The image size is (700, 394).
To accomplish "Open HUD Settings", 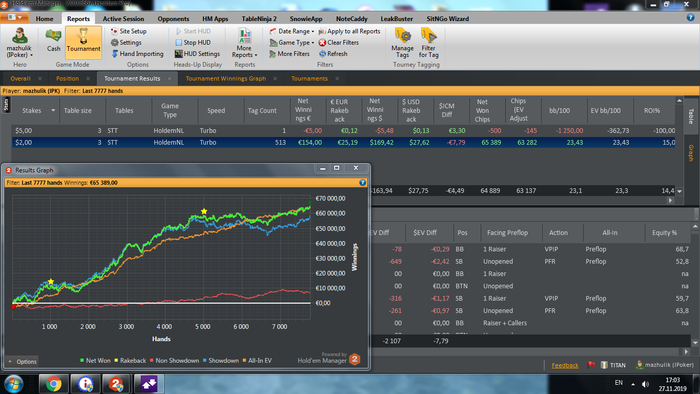I will point(197,54).
